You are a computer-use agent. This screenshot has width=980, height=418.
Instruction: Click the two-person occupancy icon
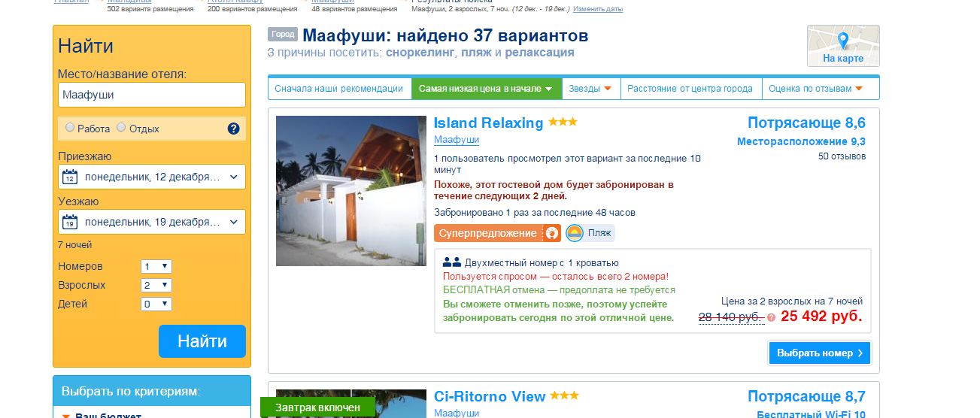[452, 262]
